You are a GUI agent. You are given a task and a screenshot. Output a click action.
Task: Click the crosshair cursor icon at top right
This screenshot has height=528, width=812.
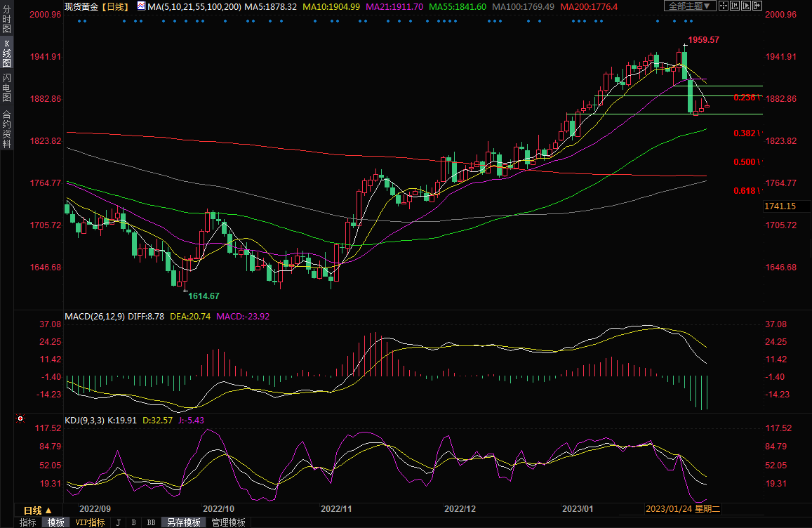pyautogui.click(x=724, y=6)
